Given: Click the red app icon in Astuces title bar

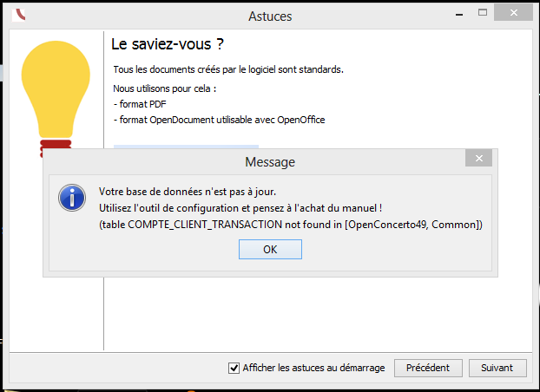Looking at the screenshot, I should click(x=21, y=16).
